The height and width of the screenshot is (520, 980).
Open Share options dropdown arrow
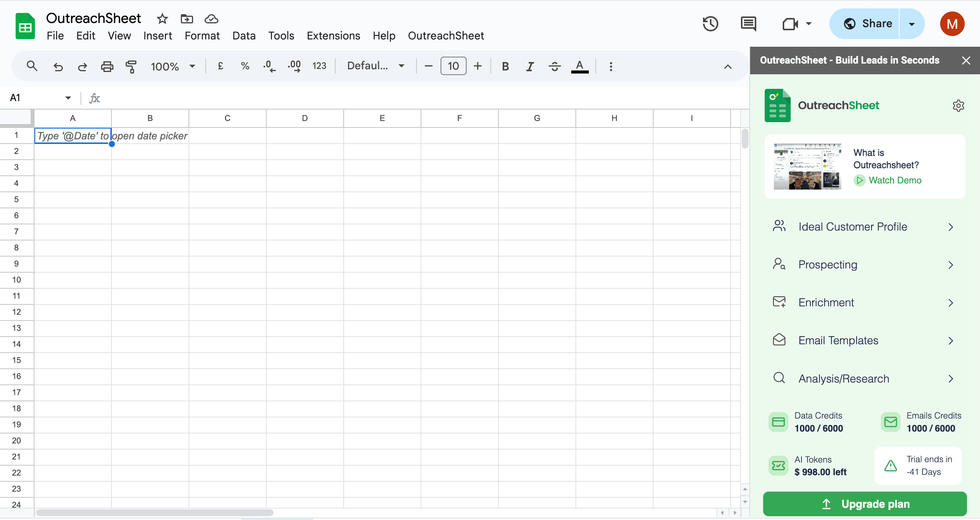[912, 24]
